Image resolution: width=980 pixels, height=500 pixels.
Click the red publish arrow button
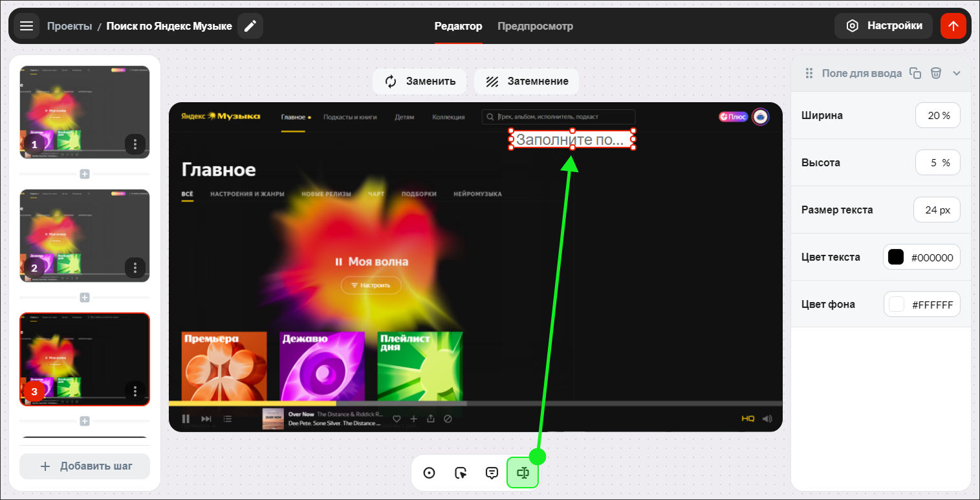click(953, 26)
